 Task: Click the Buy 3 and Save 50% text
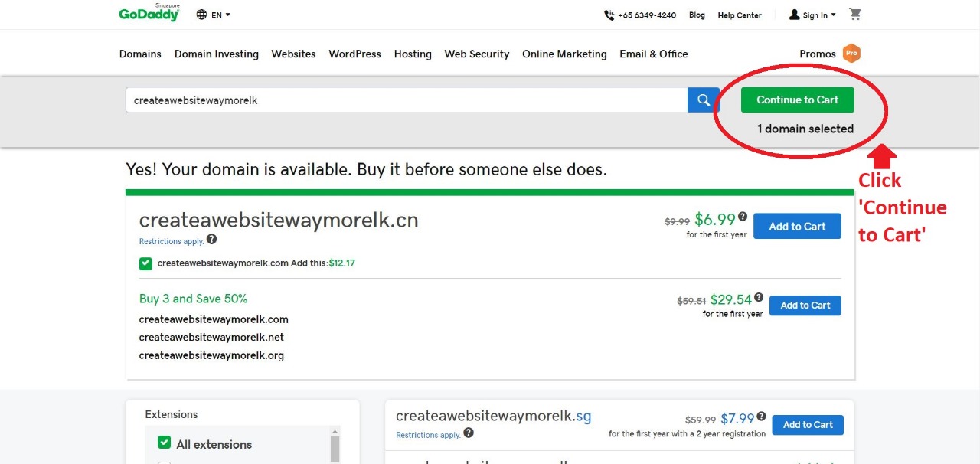(x=193, y=299)
